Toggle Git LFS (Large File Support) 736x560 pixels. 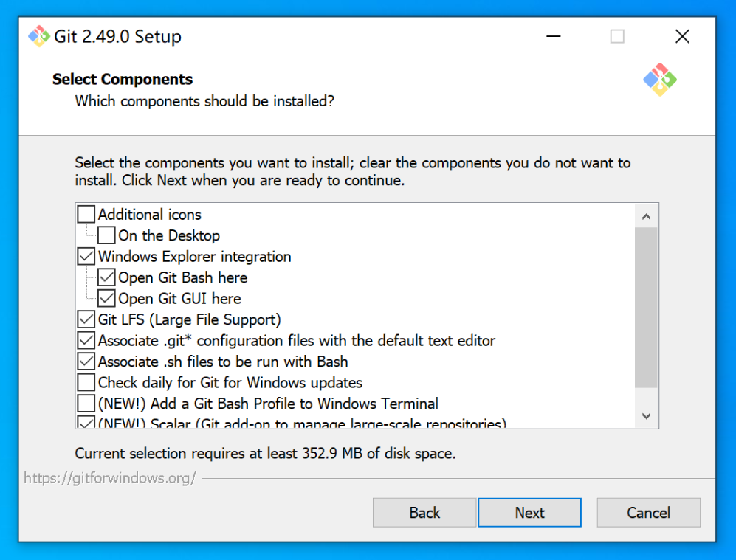86,320
